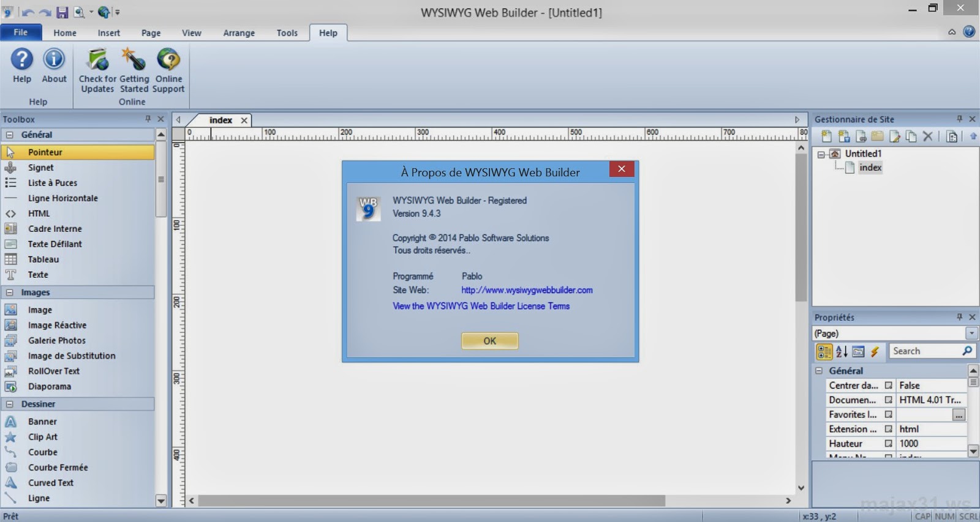Show events with the lightning bolt icon
Image resolution: width=980 pixels, height=522 pixels.
click(875, 351)
